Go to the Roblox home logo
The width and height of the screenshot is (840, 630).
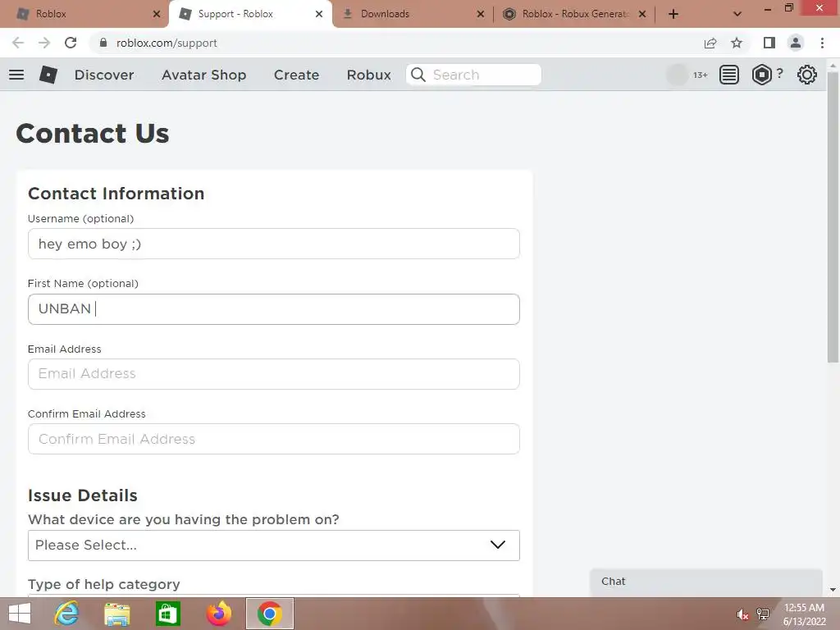tap(48, 75)
